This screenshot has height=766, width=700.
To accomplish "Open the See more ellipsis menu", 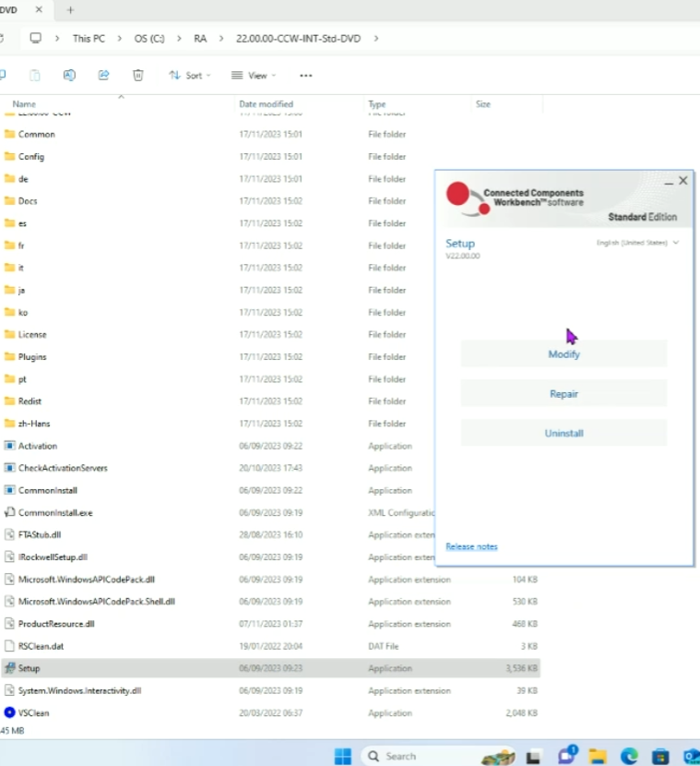I will pos(306,76).
